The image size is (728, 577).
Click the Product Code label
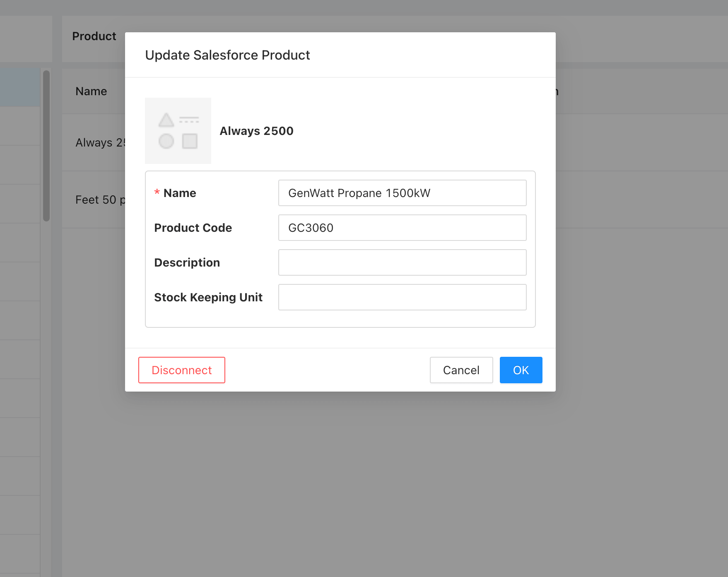pyautogui.click(x=193, y=228)
